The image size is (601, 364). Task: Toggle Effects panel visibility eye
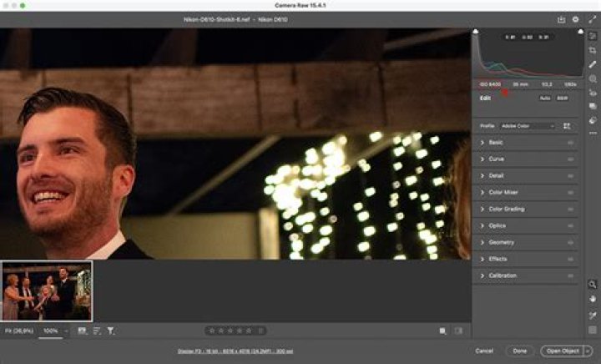click(x=571, y=259)
